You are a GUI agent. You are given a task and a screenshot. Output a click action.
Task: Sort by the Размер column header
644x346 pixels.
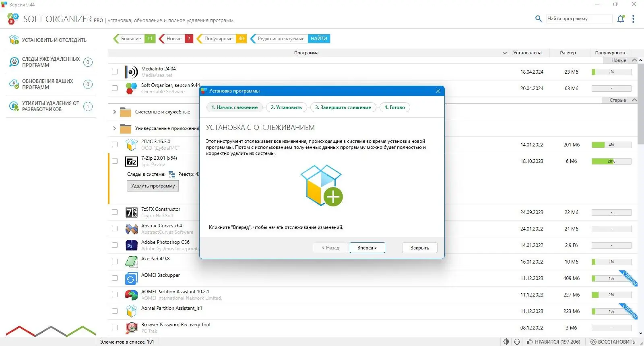click(568, 53)
